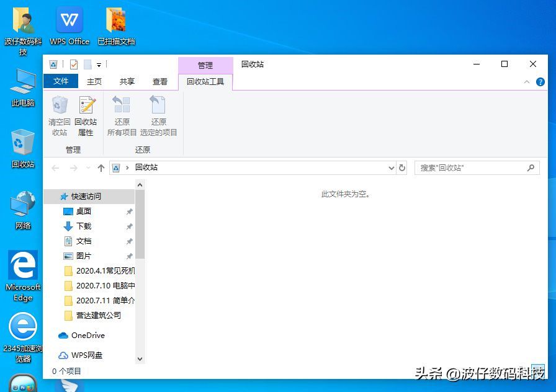556x392 pixels.
Task: Select the 回收站工具 ribbon tab
Action: (205, 81)
